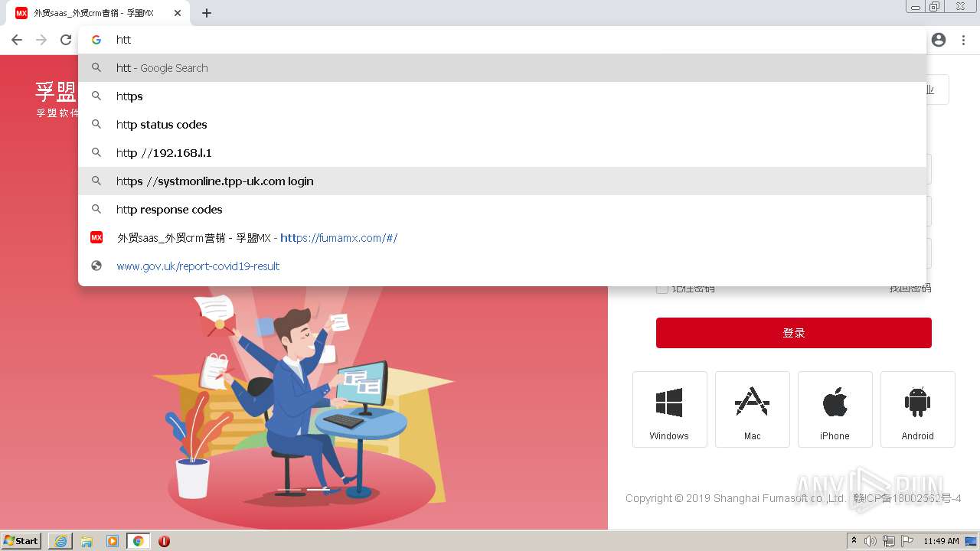Screen dimensions: 980x551
Task: Choose 'http response codes' suggestion
Action: 502,210
